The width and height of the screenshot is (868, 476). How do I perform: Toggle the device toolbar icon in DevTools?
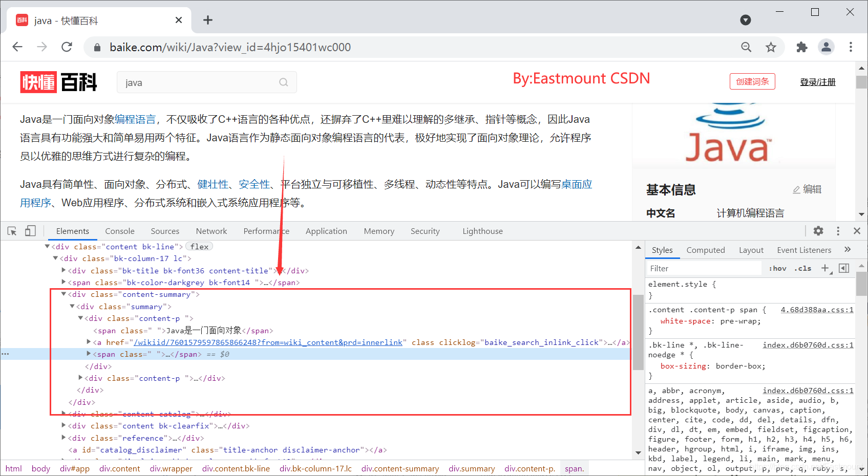(x=30, y=231)
